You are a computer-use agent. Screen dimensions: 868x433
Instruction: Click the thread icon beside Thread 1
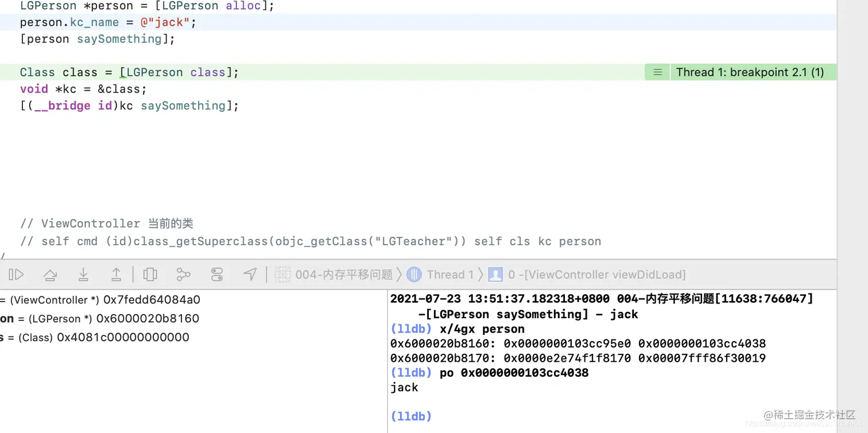pyautogui.click(x=414, y=275)
